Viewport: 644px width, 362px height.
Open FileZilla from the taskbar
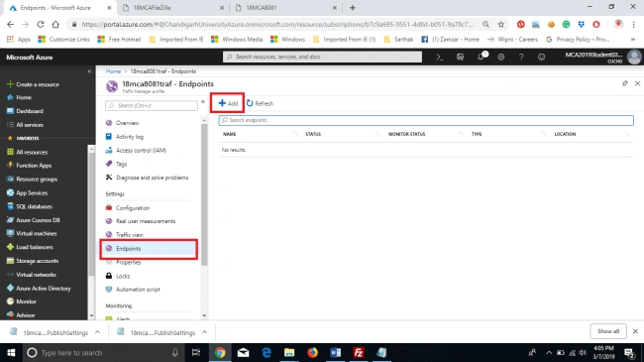(358, 352)
